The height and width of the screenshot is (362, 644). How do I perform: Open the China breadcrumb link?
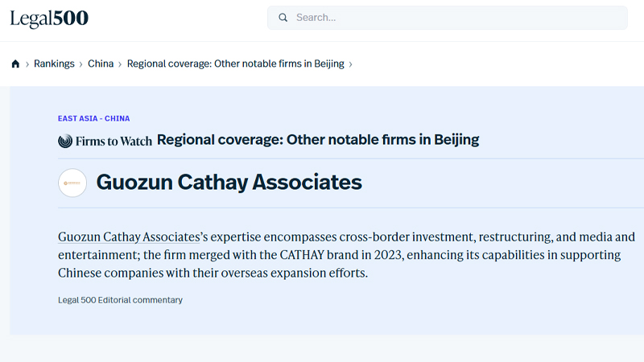[x=101, y=64]
